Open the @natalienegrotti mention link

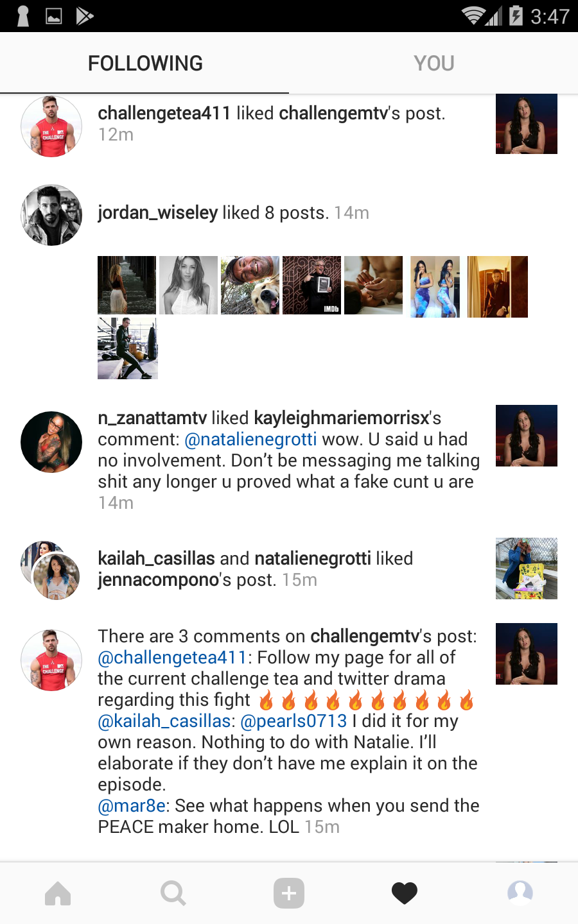click(250, 440)
